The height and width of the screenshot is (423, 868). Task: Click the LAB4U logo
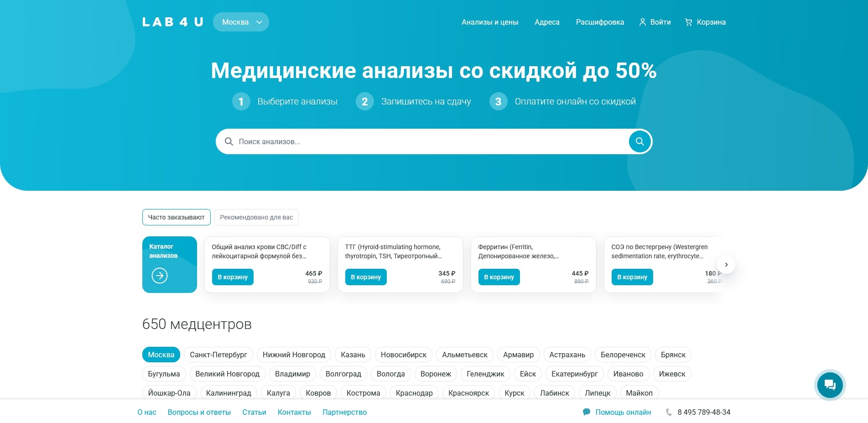point(172,21)
